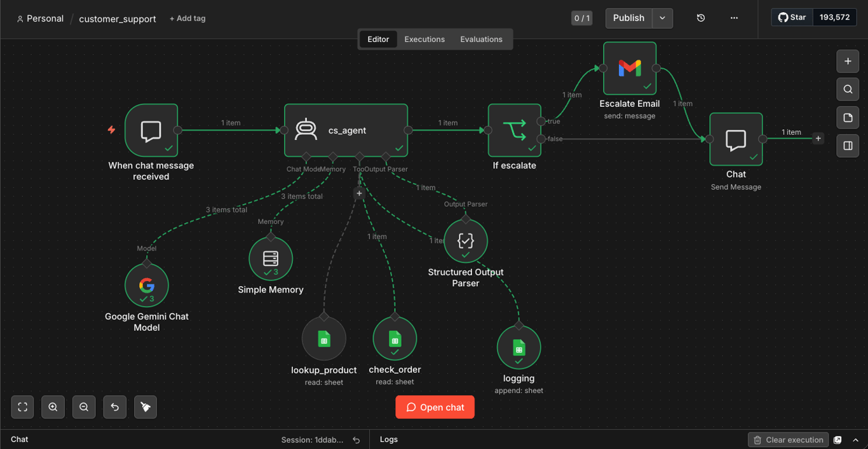Tidy up nodes with the broom icon
The height and width of the screenshot is (449, 868).
pyautogui.click(x=146, y=407)
